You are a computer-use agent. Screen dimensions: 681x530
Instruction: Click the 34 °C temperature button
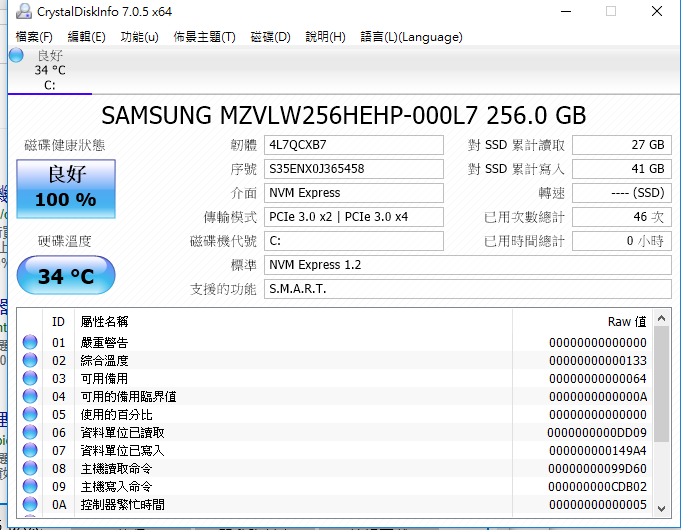[x=66, y=275]
